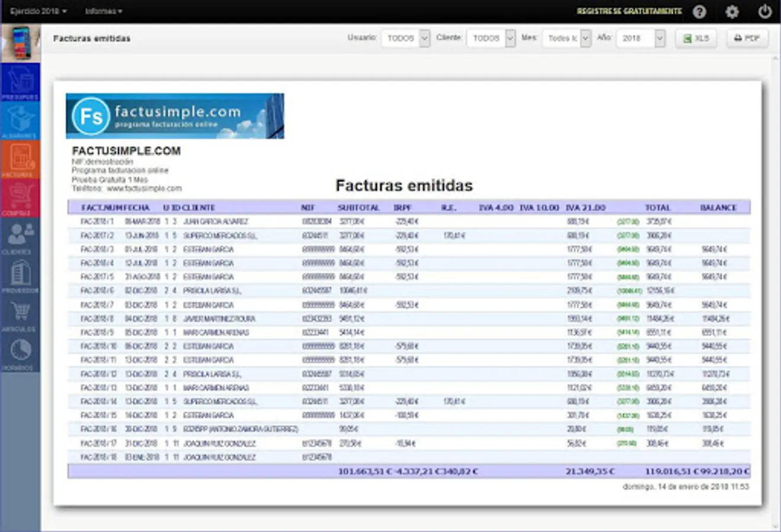
Task: Open the Ejercicio 2018 menu
Action: point(38,11)
